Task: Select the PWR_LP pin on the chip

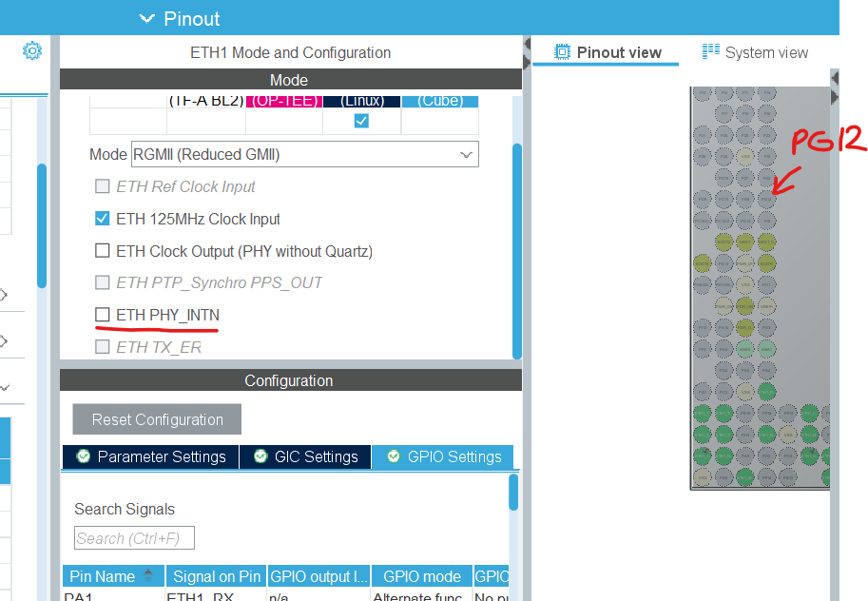Action: click(x=745, y=263)
